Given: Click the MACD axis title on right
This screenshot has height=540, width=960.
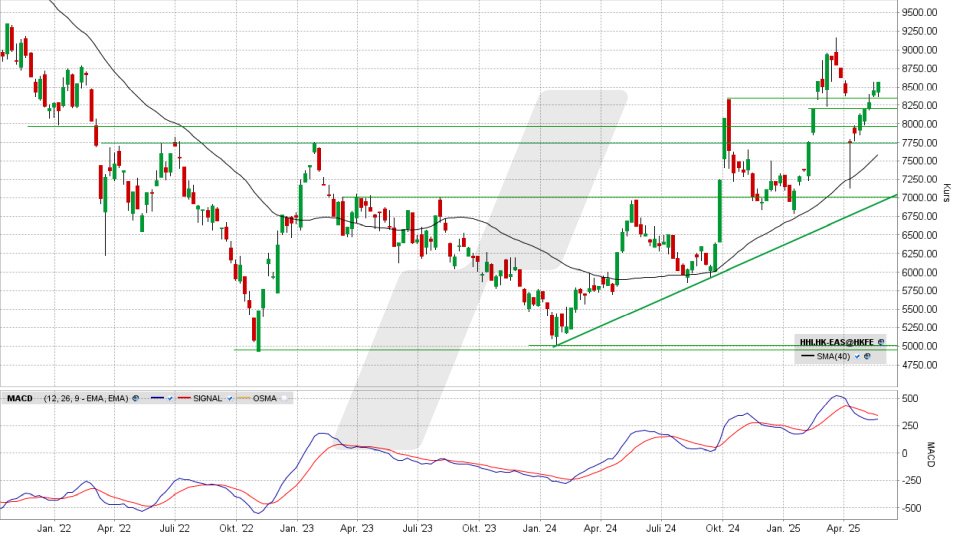Looking at the screenshot, I should pos(931,455).
